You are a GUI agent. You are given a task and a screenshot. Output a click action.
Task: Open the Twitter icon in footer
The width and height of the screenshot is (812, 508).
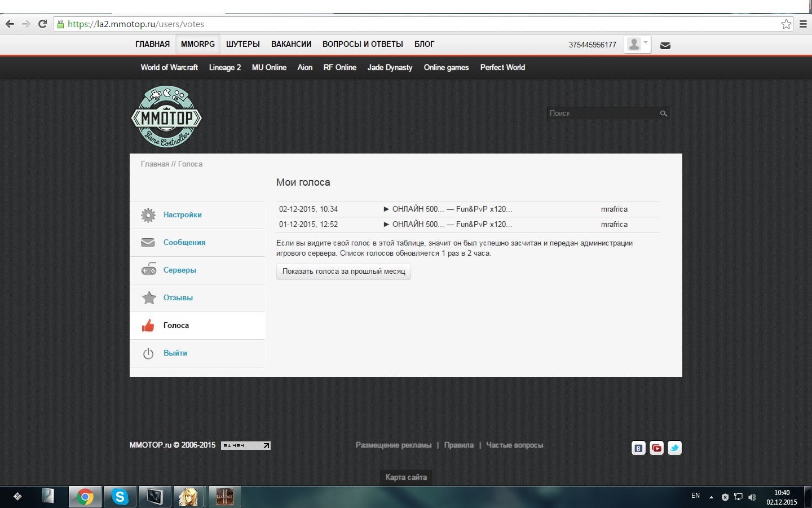674,448
